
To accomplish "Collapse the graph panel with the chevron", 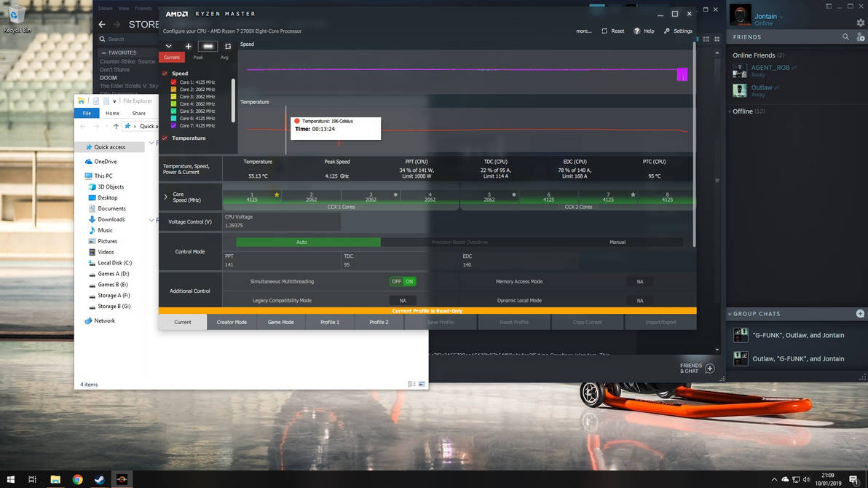I will click(x=168, y=46).
